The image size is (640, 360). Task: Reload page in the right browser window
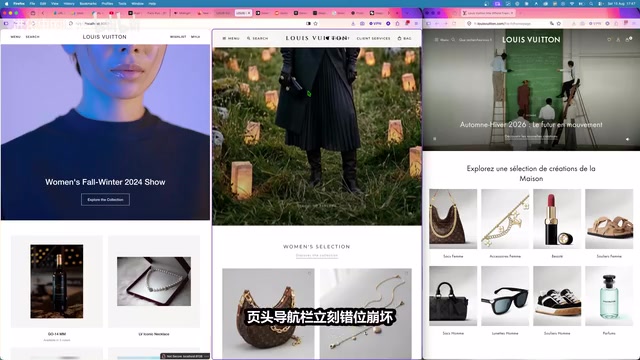coord(454,24)
